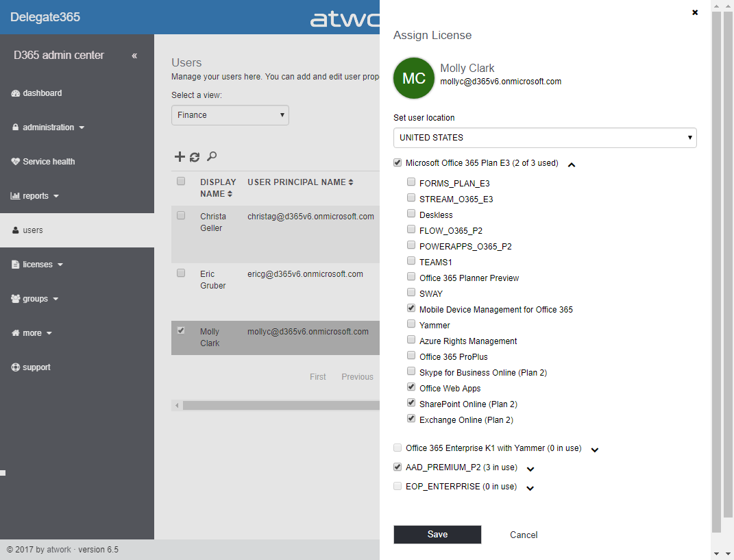
Task: Click the add user plus icon
Action: pos(180,156)
